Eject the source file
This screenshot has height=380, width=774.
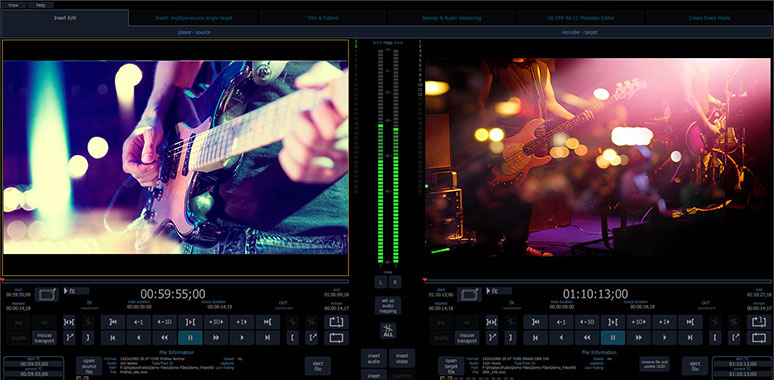(x=317, y=366)
